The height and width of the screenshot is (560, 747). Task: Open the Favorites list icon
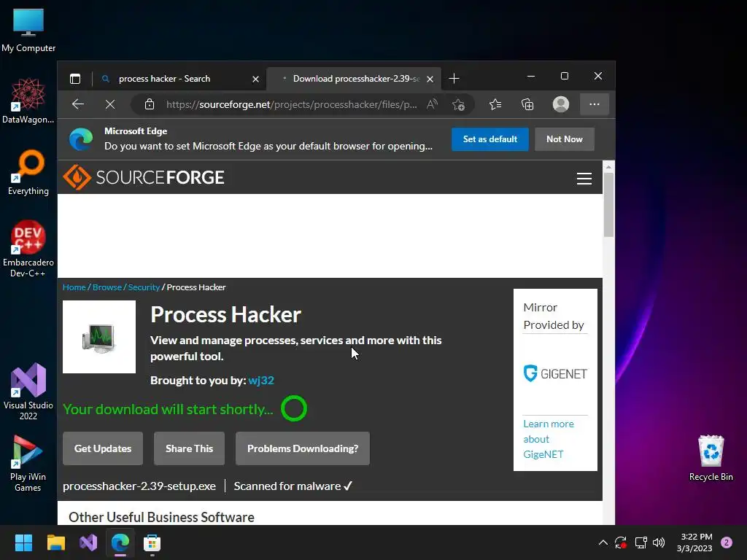click(495, 104)
